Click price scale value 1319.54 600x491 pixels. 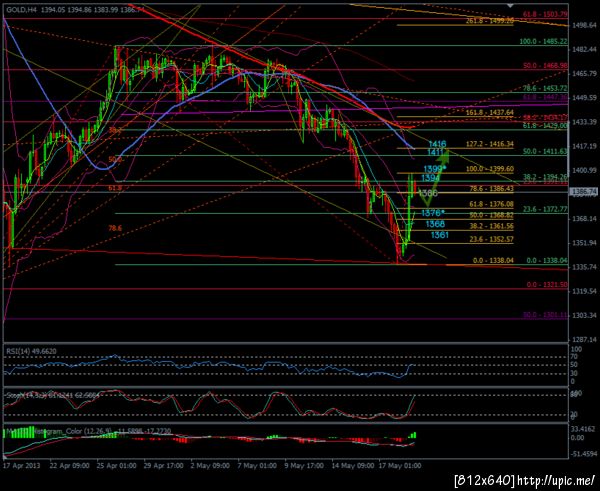click(x=584, y=291)
